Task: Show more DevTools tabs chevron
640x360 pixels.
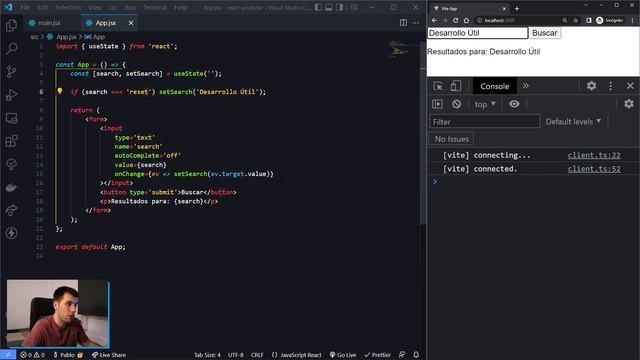Action: [526, 86]
